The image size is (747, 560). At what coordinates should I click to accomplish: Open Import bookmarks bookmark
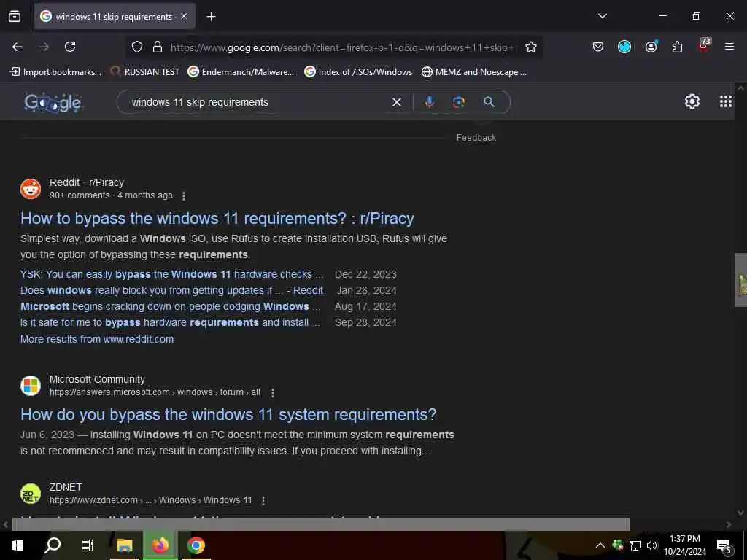(55, 72)
